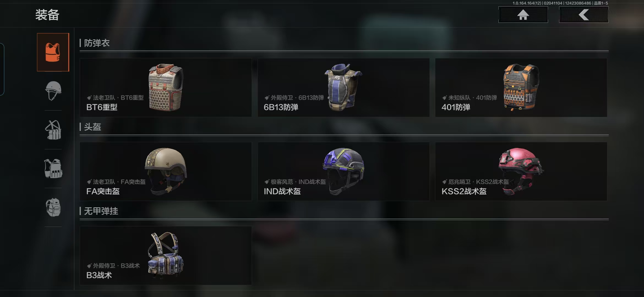Screen dimensions: 644x297
Task: Go to home screen via house icon
Action: 523,15
